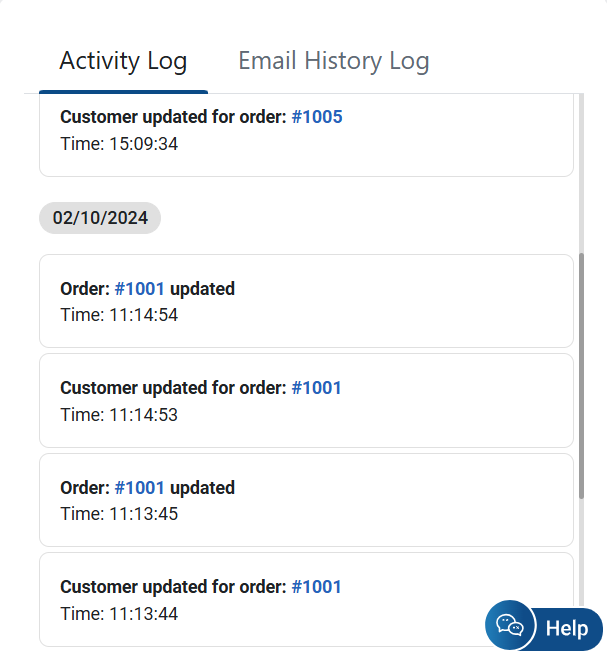Select #1001 link in the 11:13:44 entry
Image resolution: width=607 pixels, height=667 pixels.
click(x=316, y=587)
